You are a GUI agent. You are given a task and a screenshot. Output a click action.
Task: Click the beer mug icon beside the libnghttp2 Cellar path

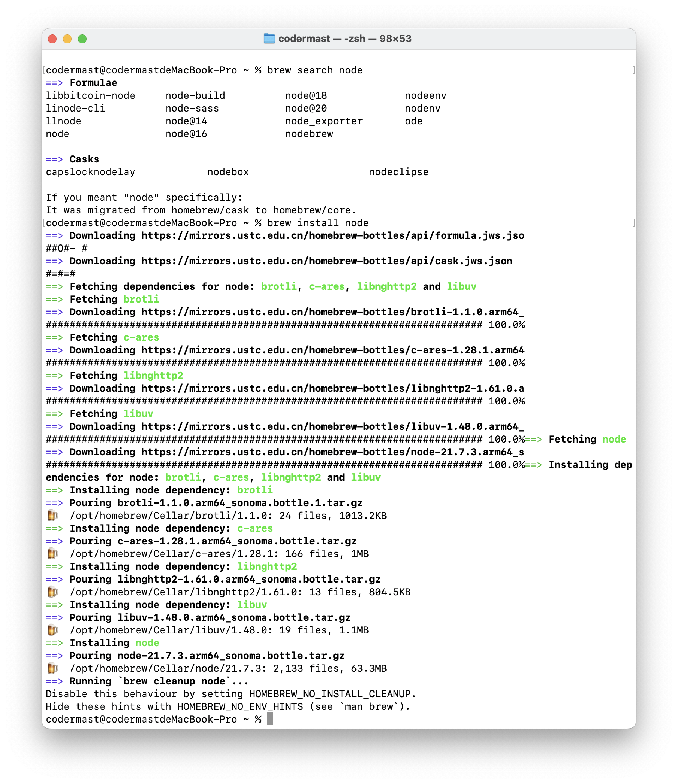point(53,592)
